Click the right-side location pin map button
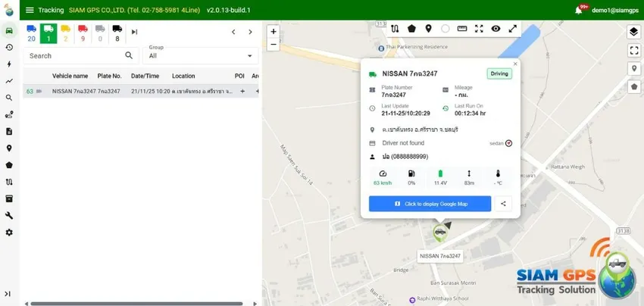Screen dimensions: 644x306 (x=634, y=69)
